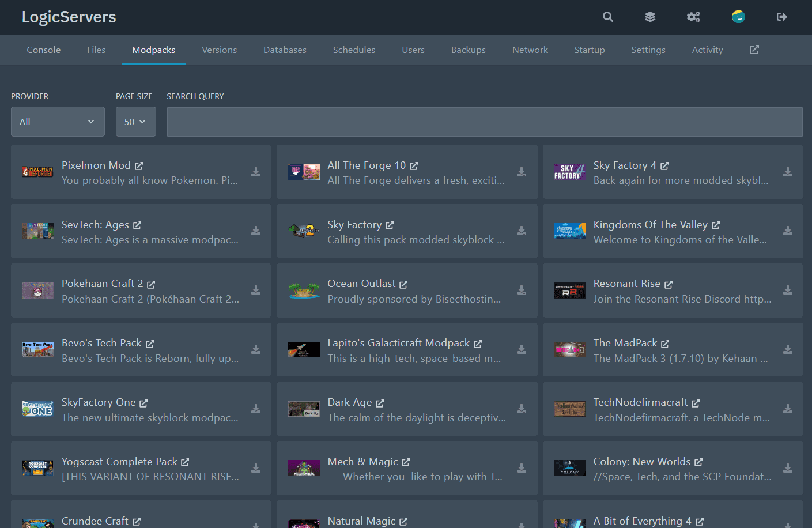The width and height of the screenshot is (812, 528).
Task: Click the Pokehaan Craft 2 description text
Action: pyautogui.click(x=150, y=299)
